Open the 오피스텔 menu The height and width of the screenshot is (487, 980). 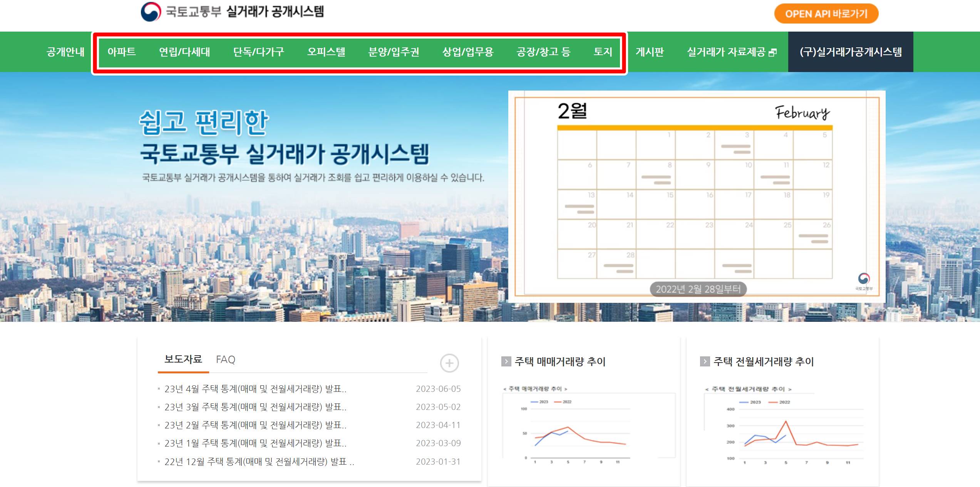coord(326,52)
